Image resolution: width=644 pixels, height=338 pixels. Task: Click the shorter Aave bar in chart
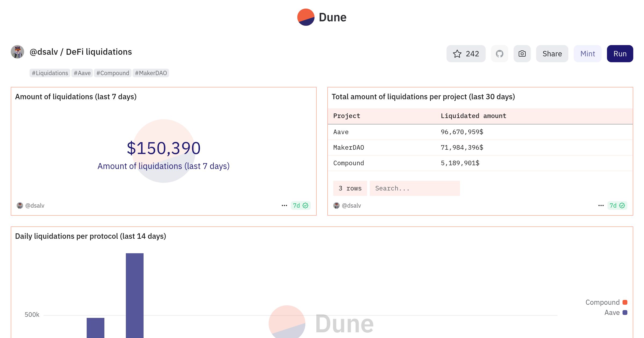point(96,328)
